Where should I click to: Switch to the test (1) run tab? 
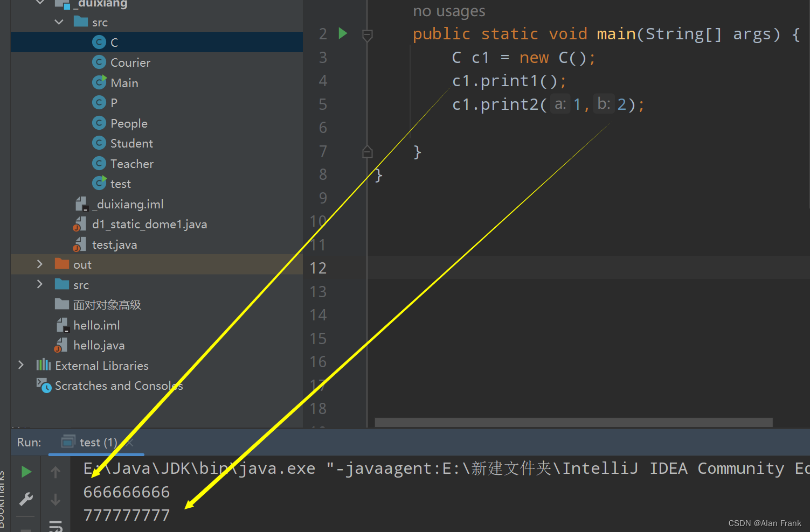point(98,442)
